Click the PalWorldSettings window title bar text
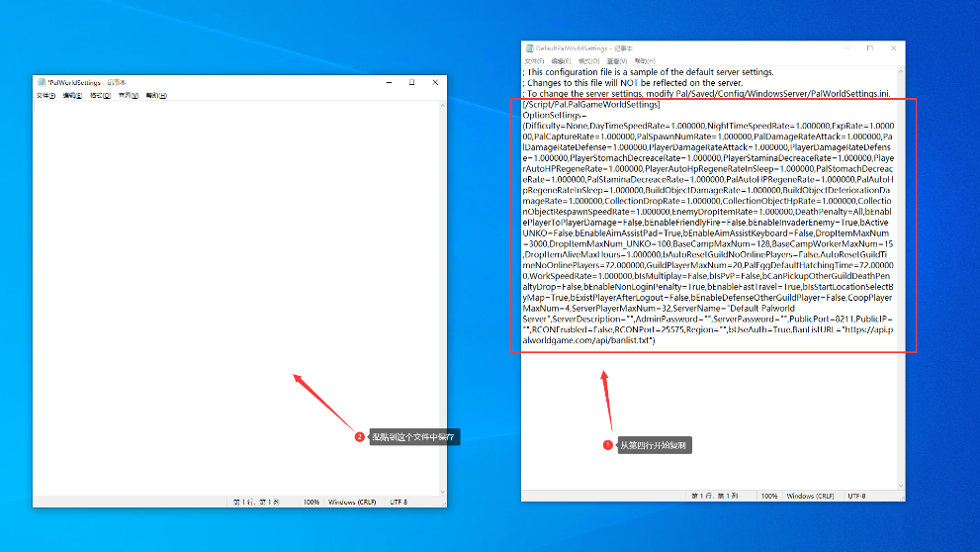The height and width of the screenshot is (552, 980). (x=87, y=82)
